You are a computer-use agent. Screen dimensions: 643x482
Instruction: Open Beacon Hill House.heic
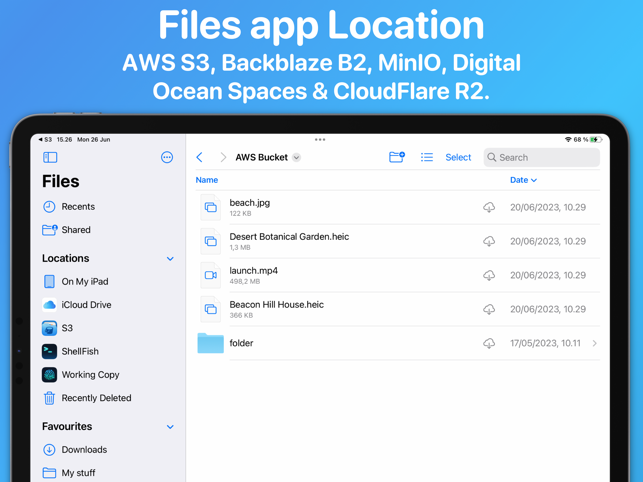[398, 309]
